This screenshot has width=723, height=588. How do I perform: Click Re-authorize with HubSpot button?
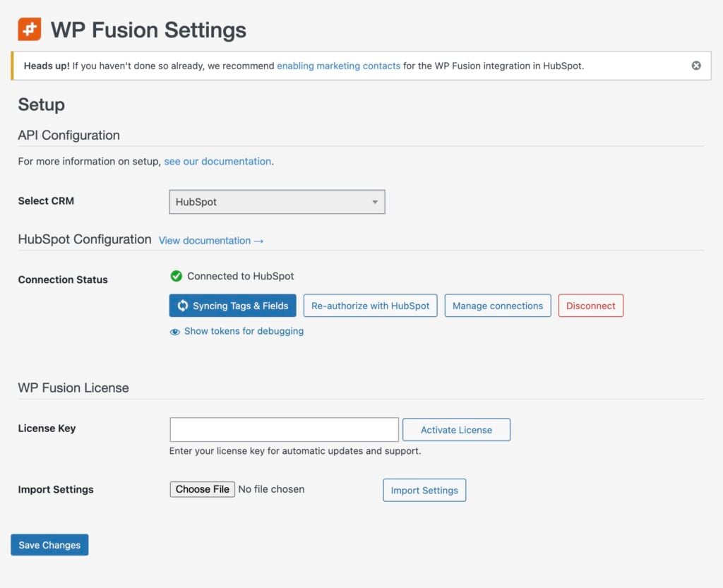[x=370, y=306]
